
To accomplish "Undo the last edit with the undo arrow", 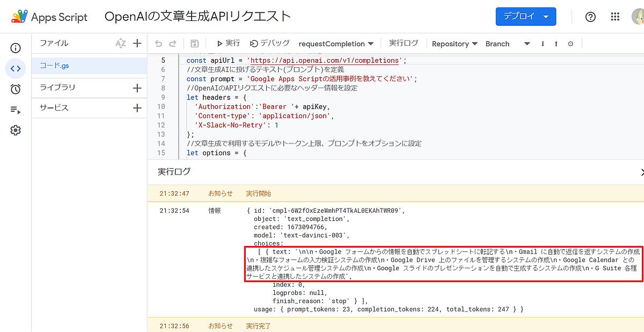I will (158, 43).
